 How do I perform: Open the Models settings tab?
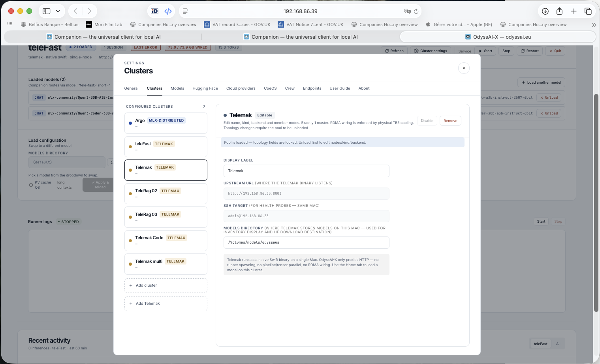tap(177, 88)
